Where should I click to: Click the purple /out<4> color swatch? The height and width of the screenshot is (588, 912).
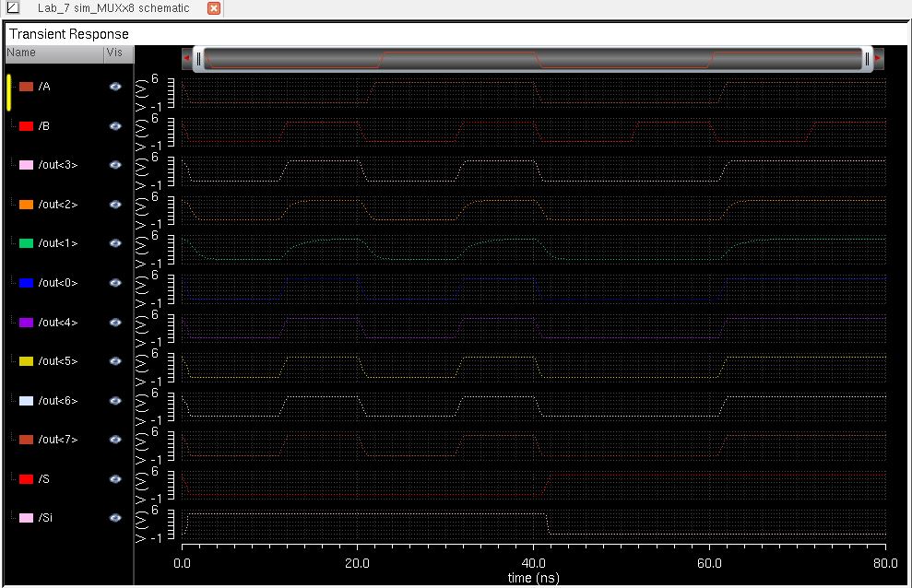[26, 323]
